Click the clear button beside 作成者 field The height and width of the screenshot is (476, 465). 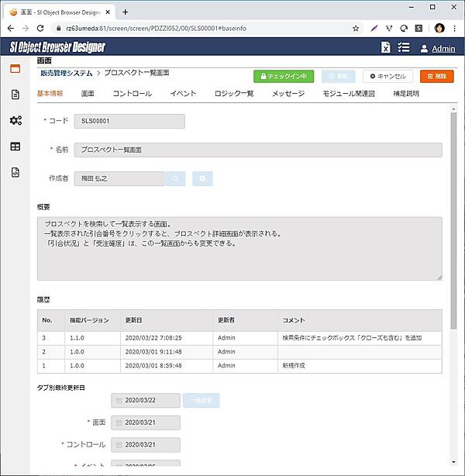click(x=202, y=178)
